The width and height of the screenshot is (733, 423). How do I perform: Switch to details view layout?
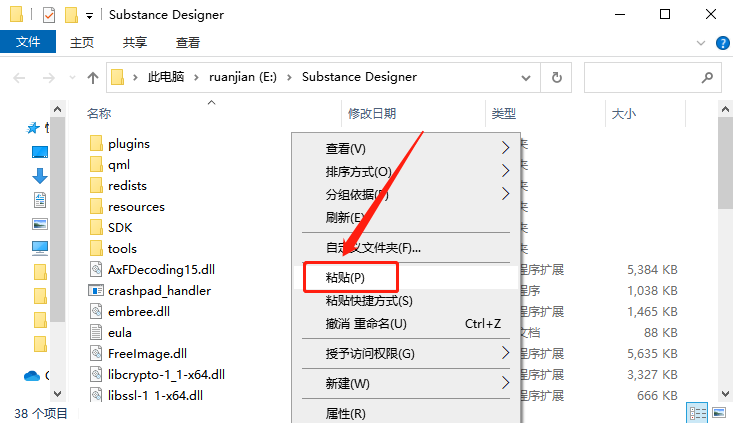click(697, 413)
